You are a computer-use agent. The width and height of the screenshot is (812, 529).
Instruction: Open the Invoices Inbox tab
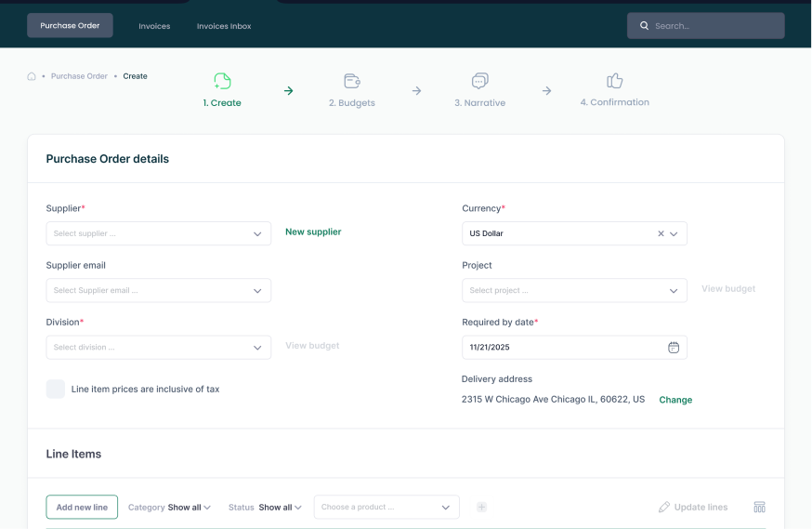pyautogui.click(x=224, y=26)
